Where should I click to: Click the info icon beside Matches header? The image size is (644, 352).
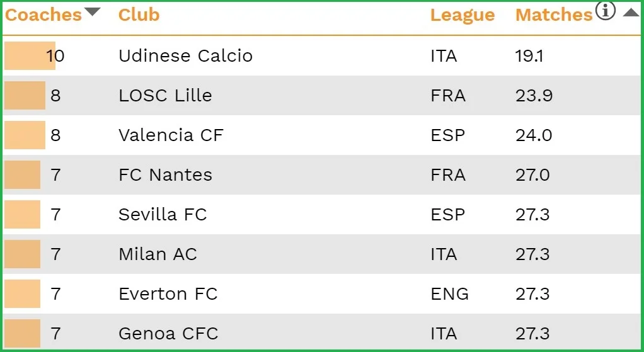[x=605, y=11]
